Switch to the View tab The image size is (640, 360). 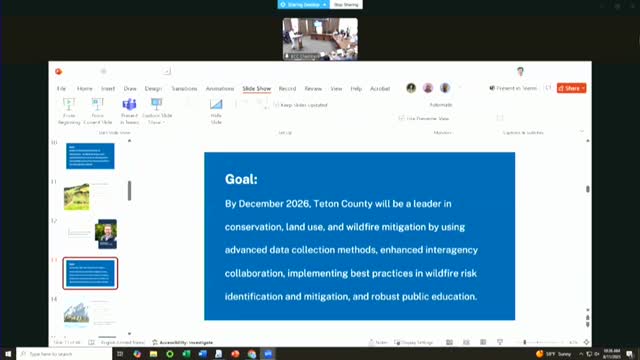click(336, 89)
